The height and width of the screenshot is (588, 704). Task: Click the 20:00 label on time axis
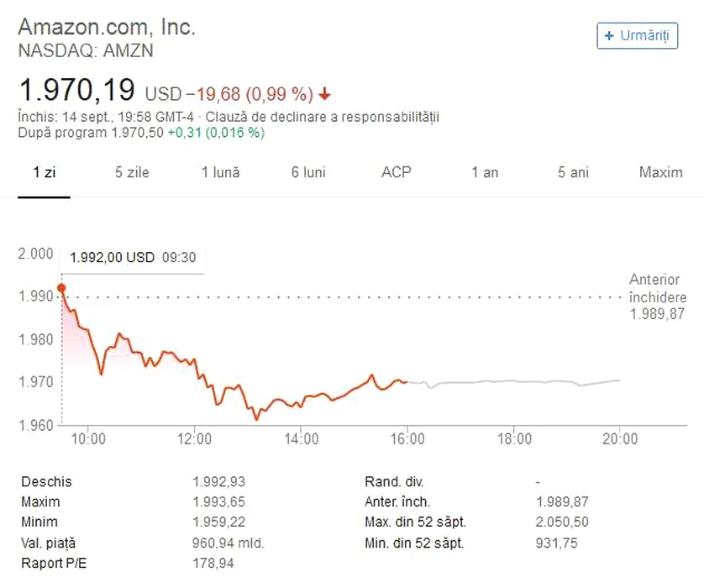[619, 438]
